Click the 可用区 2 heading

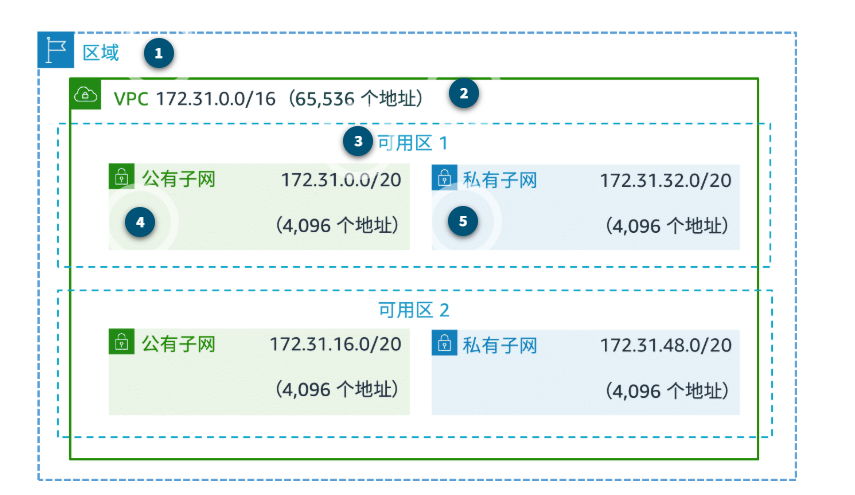pyautogui.click(x=414, y=310)
